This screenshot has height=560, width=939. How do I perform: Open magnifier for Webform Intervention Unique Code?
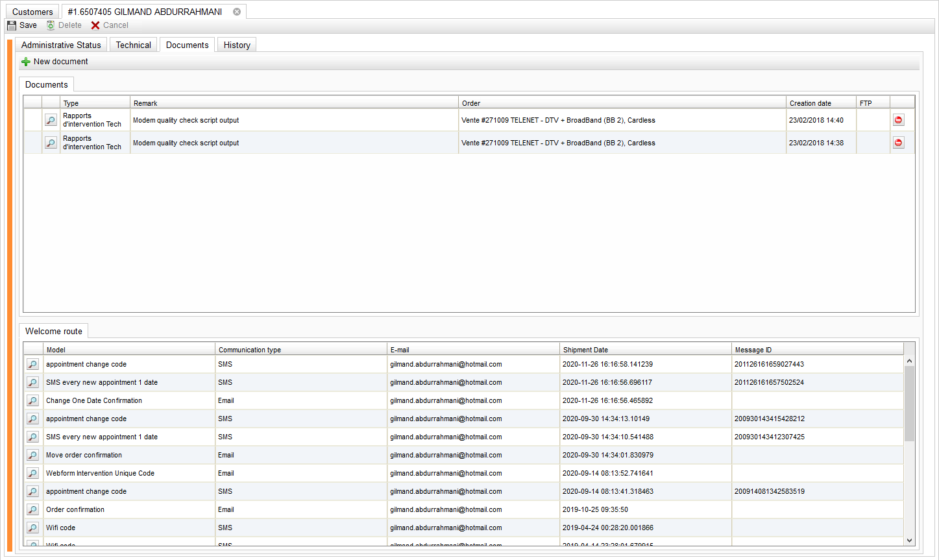pyautogui.click(x=32, y=473)
